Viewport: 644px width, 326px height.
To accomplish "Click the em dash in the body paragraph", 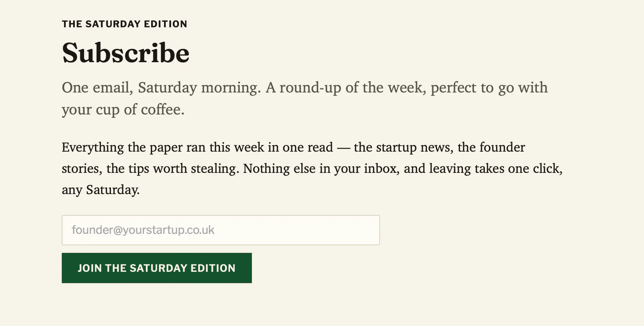I will (x=343, y=147).
